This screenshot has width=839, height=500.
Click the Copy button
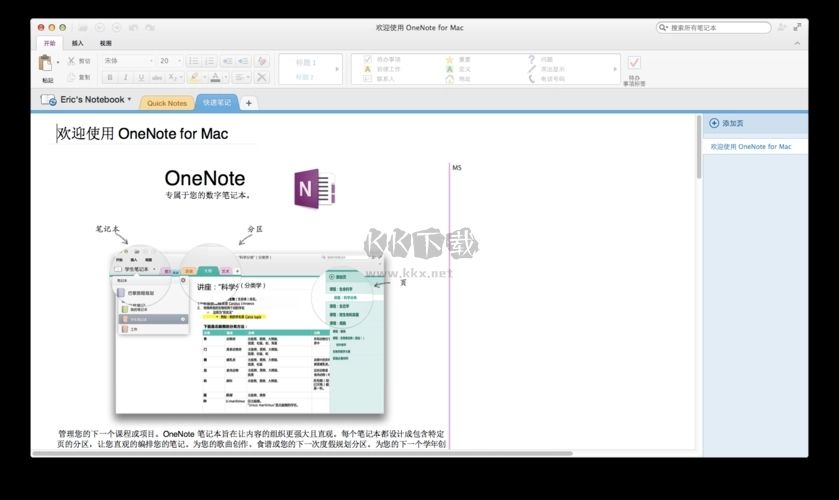(x=78, y=77)
